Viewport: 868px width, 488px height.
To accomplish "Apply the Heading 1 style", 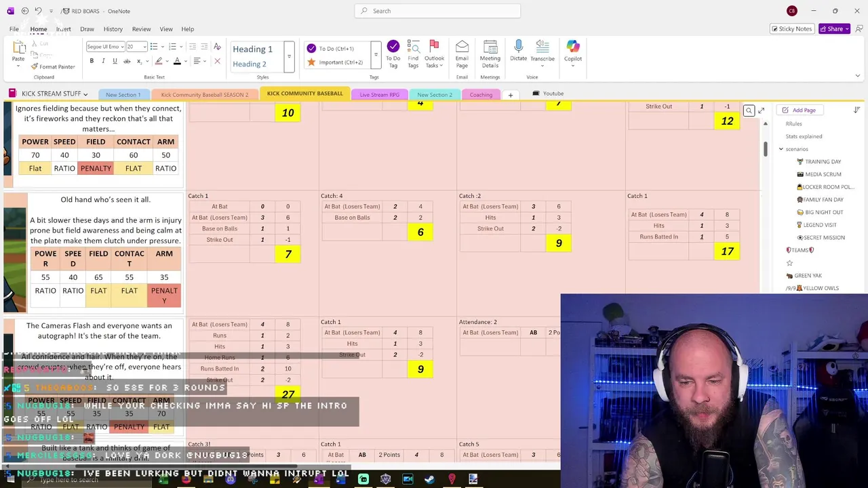I will point(252,49).
